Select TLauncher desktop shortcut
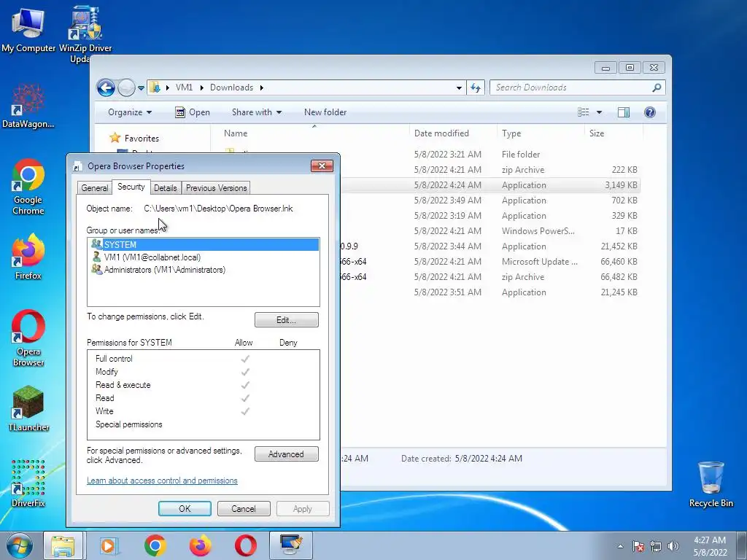Image resolution: width=747 pixels, height=560 pixels. 28,408
